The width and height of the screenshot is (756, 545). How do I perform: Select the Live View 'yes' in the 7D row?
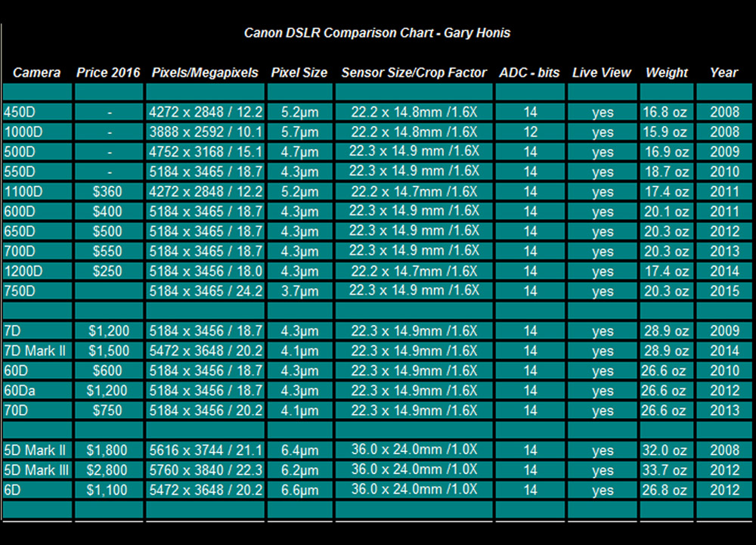point(603,330)
